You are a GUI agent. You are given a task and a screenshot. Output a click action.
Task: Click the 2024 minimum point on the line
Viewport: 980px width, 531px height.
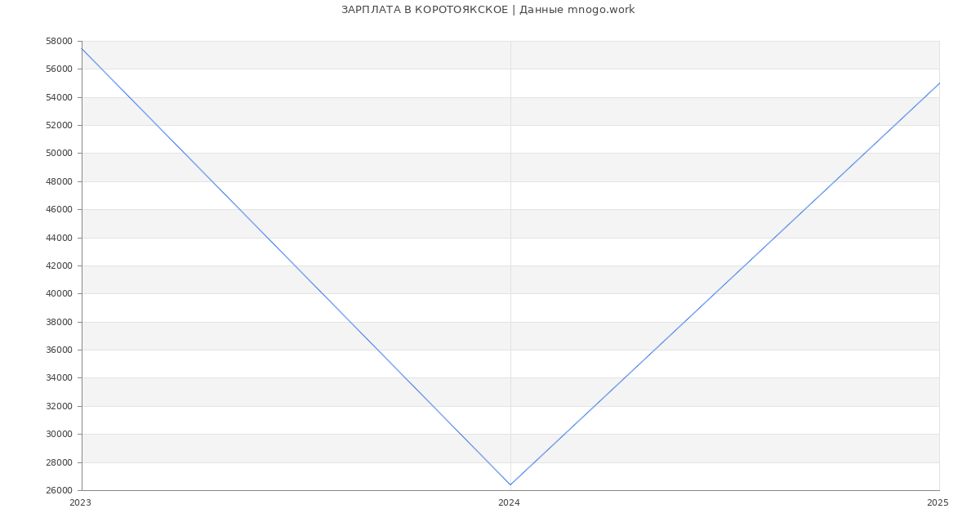pos(510,484)
